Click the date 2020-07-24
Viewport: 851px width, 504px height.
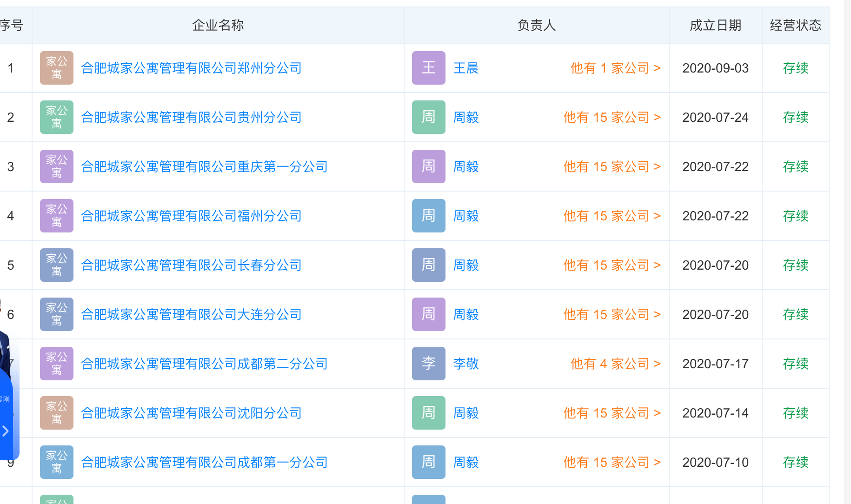716,118
